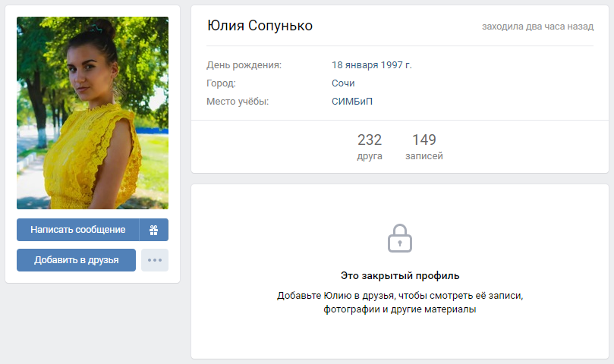Open the three-dots more actions menu
The image size is (614, 364).
[x=155, y=260]
